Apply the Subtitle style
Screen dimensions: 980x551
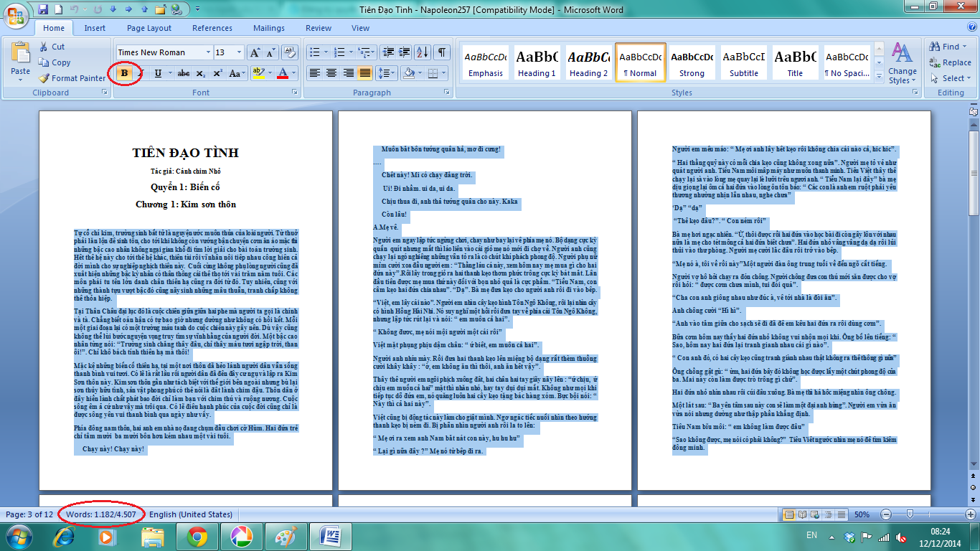tap(744, 62)
